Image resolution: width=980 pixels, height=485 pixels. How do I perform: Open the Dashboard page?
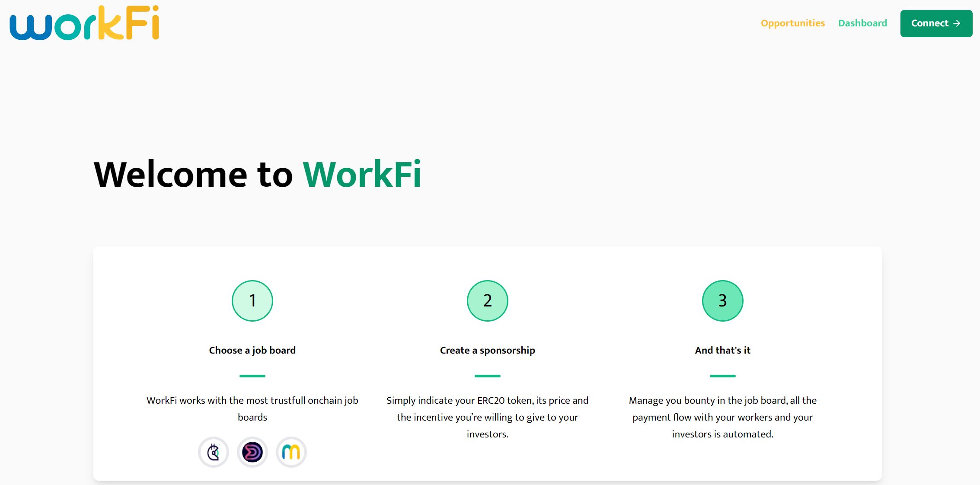[x=862, y=24]
